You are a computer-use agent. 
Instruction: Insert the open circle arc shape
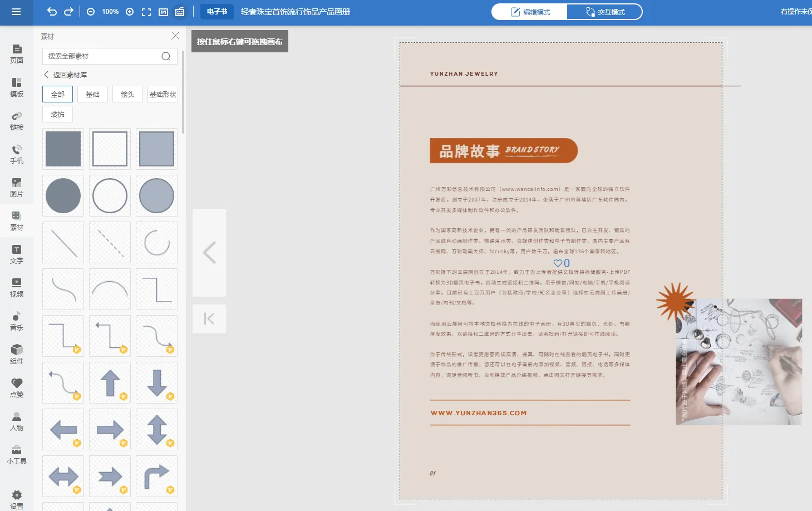tap(156, 242)
